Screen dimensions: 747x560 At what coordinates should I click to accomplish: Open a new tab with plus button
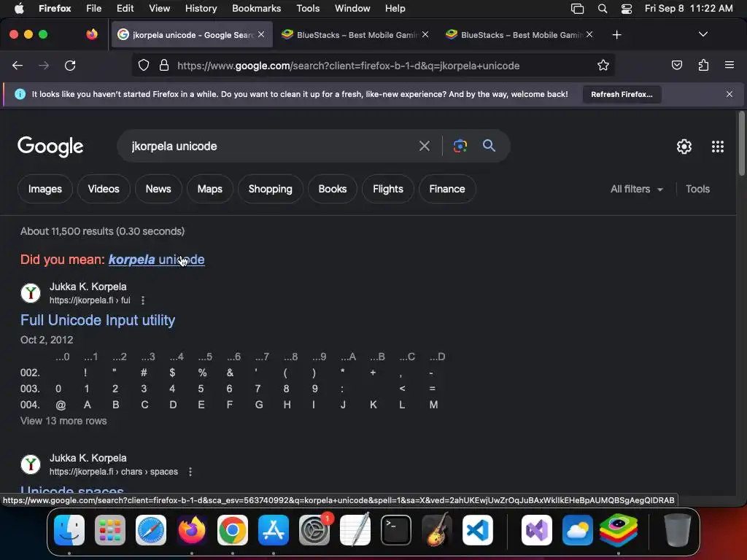tap(617, 35)
